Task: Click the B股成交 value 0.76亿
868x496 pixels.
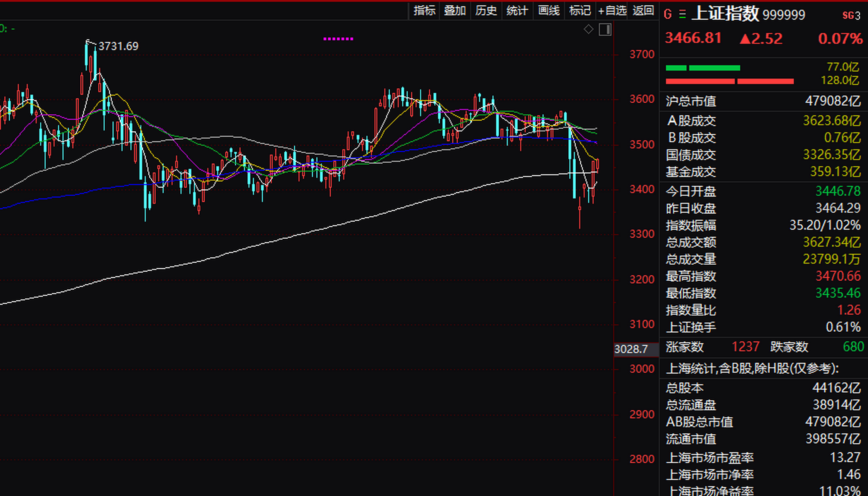Action: pos(842,138)
